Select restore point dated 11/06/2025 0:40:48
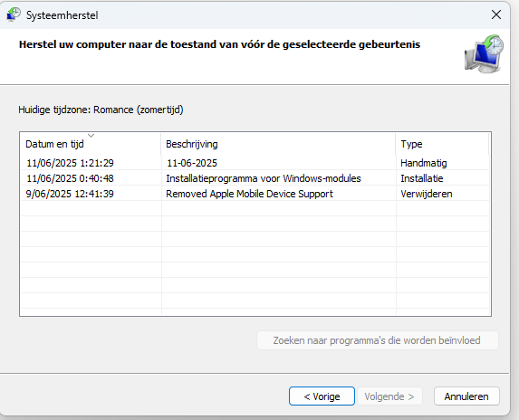Screen dimensions: 519x420 255,178
